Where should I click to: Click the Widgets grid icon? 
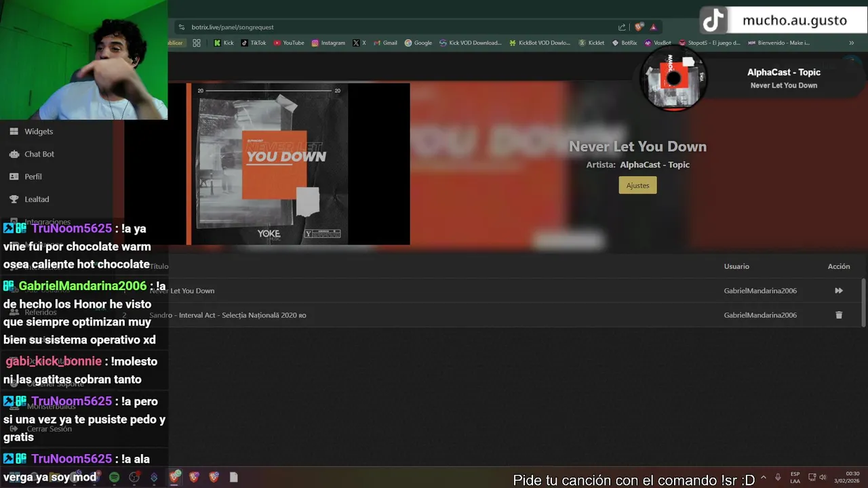point(14,131)
